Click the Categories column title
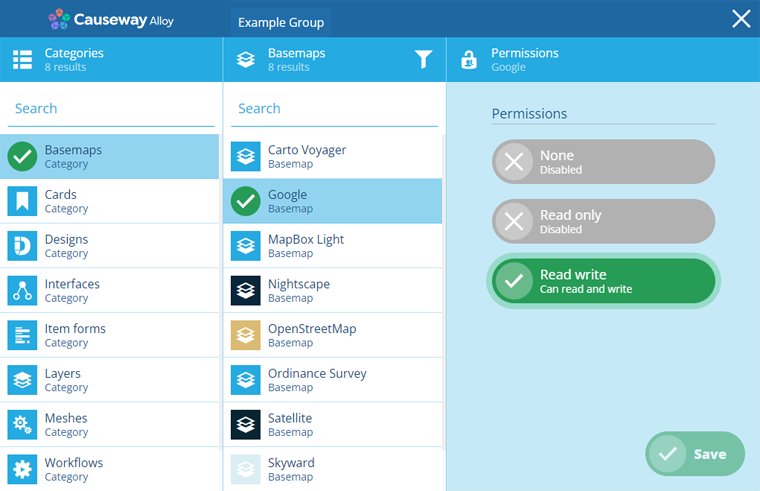760x491 pixels. (74, 53)
